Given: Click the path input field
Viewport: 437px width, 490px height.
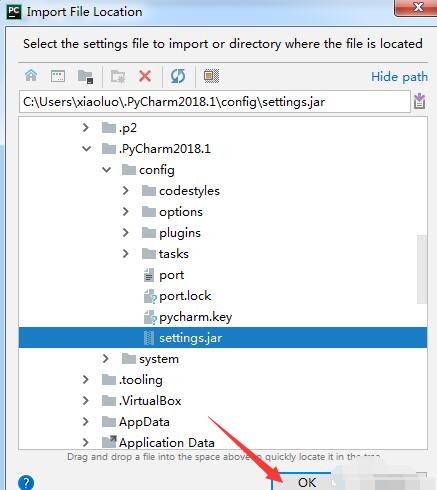Looking at the screenshot, I should click(x=215, y=102).
